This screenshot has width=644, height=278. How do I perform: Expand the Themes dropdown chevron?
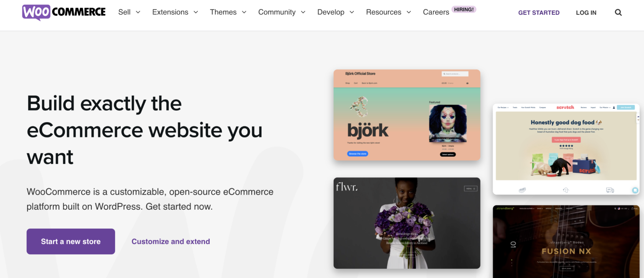coord(244,12)
